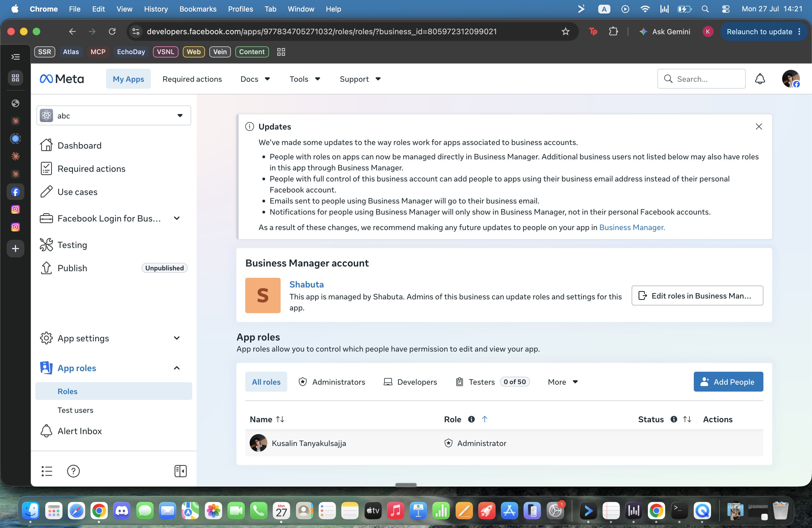Image resolution: width=812 pixels, height=528 pixels.
Task: Open the Docs dropdown menu
Action: coord(255,79)
